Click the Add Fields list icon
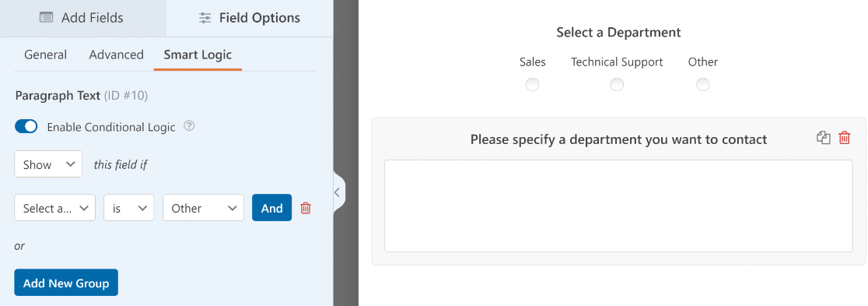868x306 pixels. coord(46,18)
